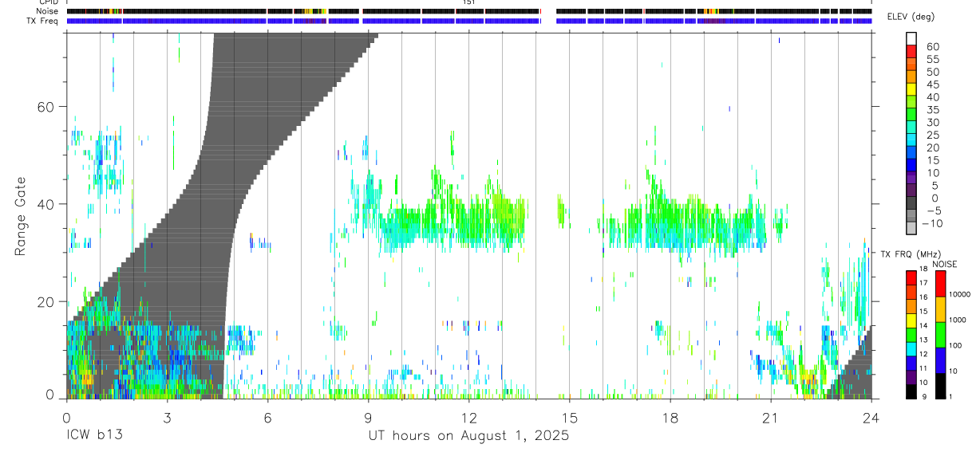Click the light gray bottom segment of ELEV bar
Image resolution: width=980 pixels, height=452 pixels.
[911, 227]
